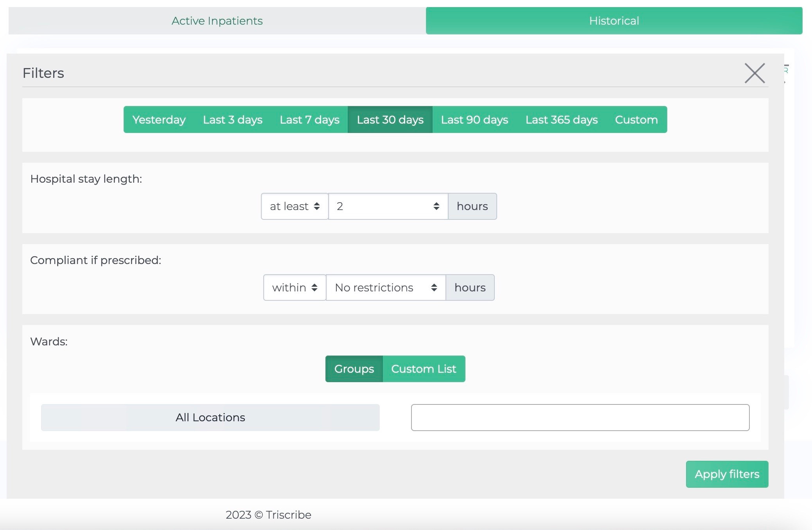Click the 'Wards:' label
This screenshot has width=812, height=530.
coord(49,341)
